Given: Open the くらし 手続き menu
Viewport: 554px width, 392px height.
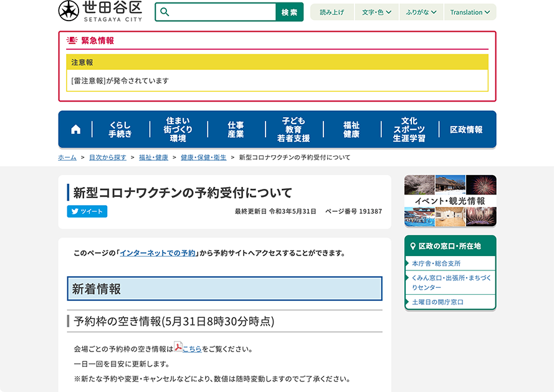Looking at the screenshot, I should (x=120, y=130).
